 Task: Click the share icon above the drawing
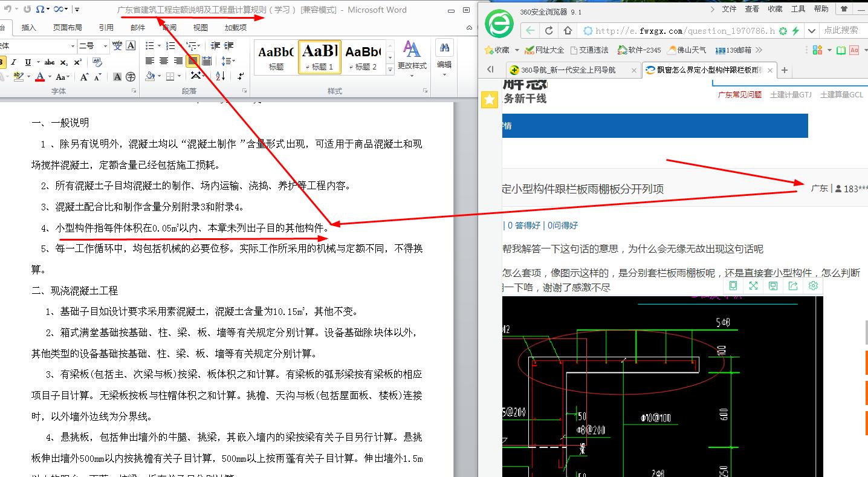(x=793, y=286)
